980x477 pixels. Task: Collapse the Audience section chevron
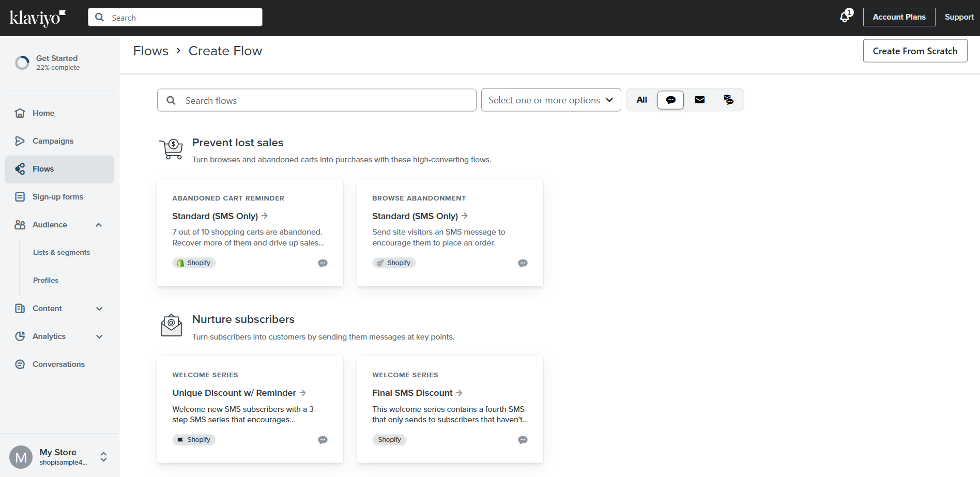pyautogui.click(x=99, y=225)
